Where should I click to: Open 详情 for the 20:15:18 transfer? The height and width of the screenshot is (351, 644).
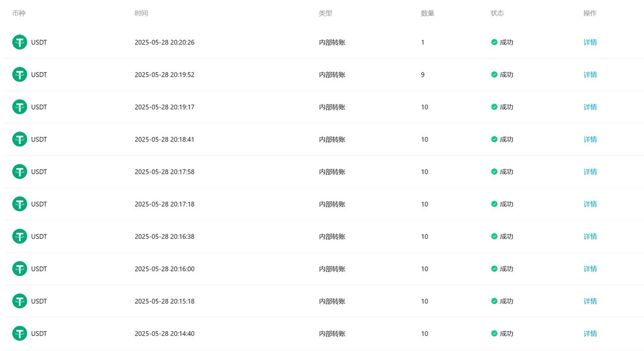[590, 301]
